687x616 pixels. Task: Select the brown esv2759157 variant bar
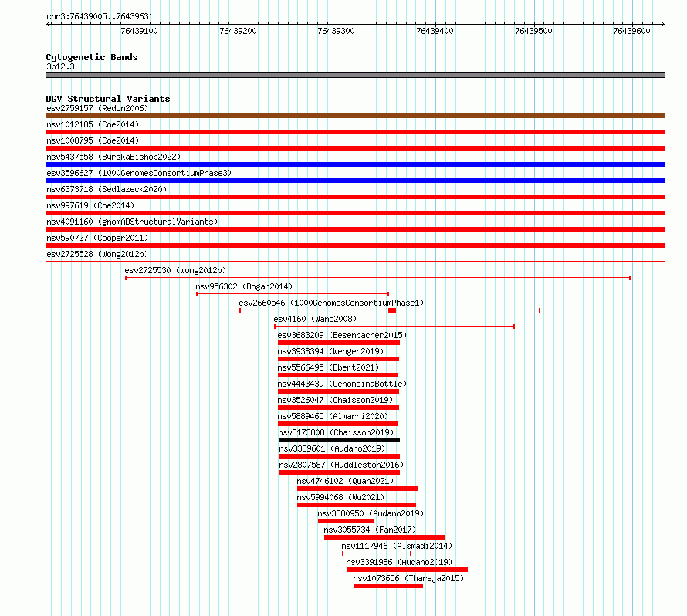pyautogui.click(x=355, y=116)
